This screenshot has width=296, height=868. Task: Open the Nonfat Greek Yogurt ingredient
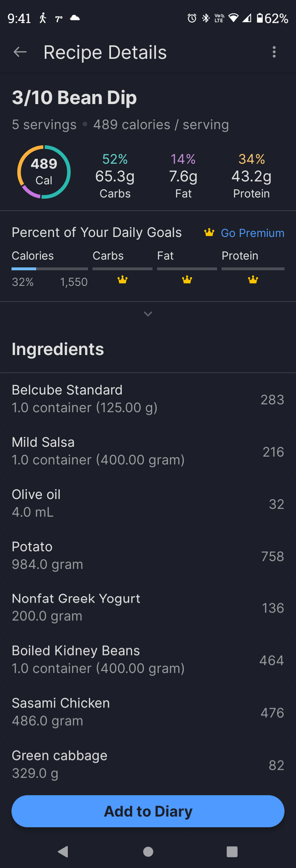(148, 607)
